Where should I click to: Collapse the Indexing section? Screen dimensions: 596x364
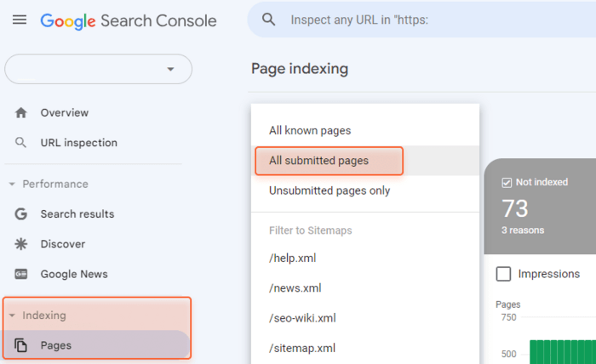12,316
